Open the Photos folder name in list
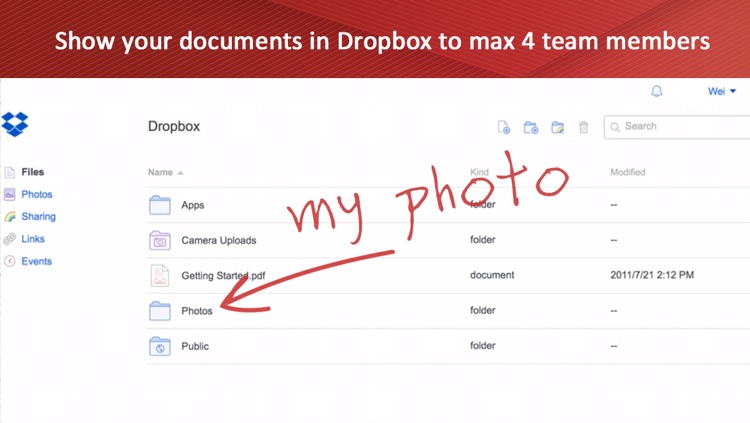Screen dimensions: 750x423 (197, 311)
